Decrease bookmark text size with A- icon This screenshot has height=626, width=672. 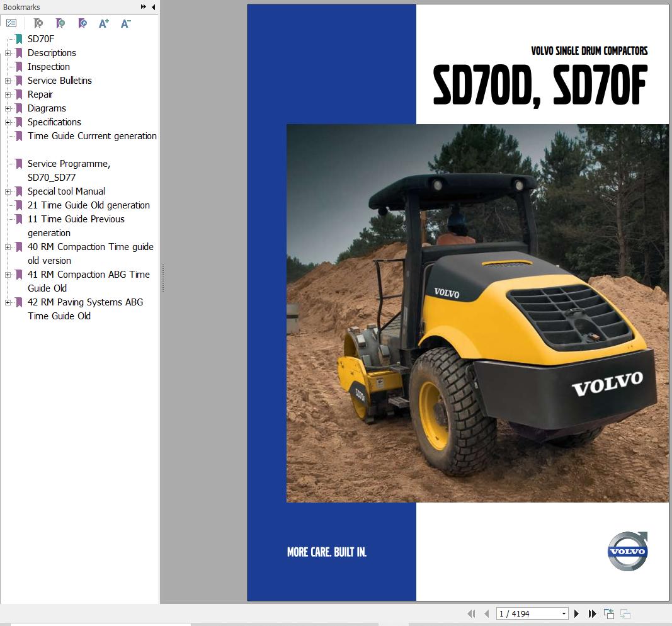125,23
